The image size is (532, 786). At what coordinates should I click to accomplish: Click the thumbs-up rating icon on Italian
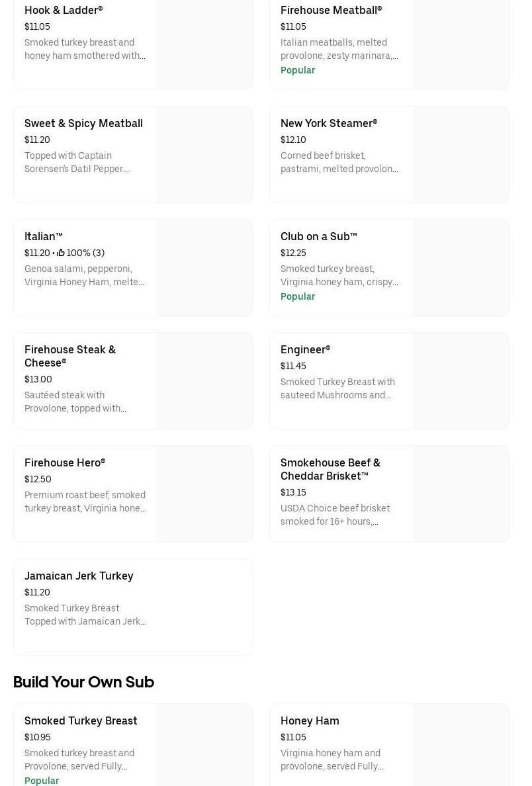click(x=61, y=253)
